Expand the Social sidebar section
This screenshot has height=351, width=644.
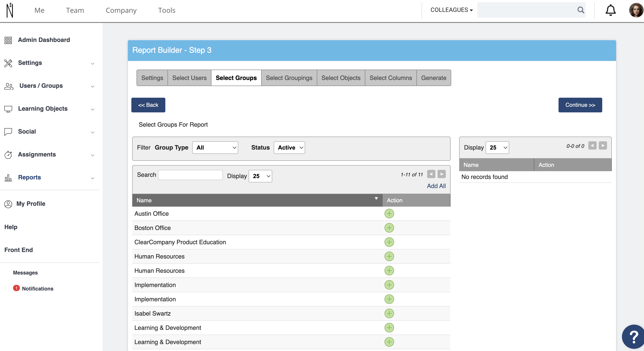point(92,132)
